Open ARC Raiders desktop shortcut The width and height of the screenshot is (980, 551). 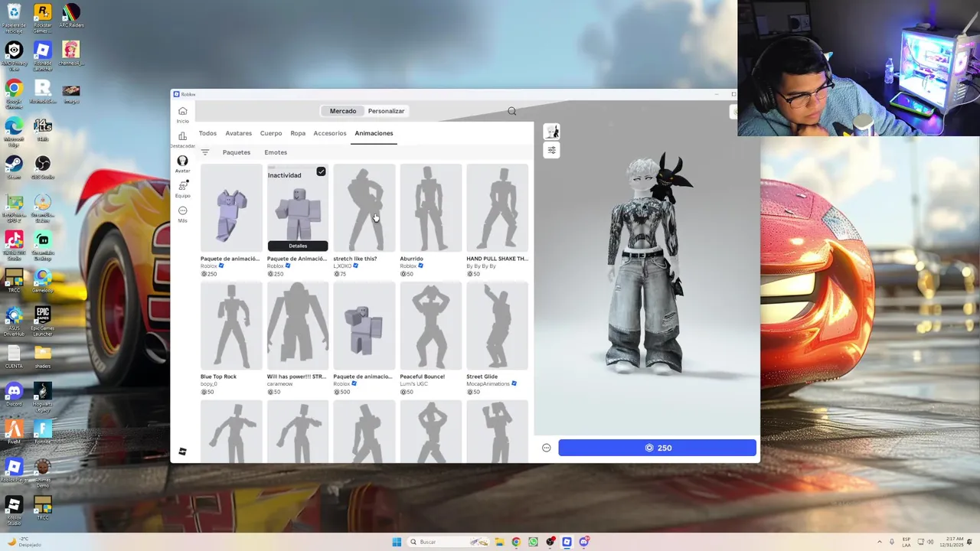[x=70, y=16]
